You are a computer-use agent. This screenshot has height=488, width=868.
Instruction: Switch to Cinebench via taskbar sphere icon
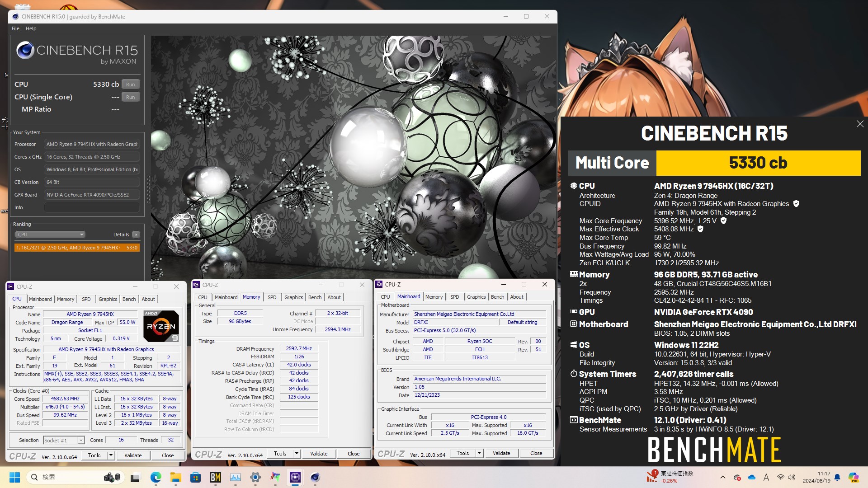(315, 477)
